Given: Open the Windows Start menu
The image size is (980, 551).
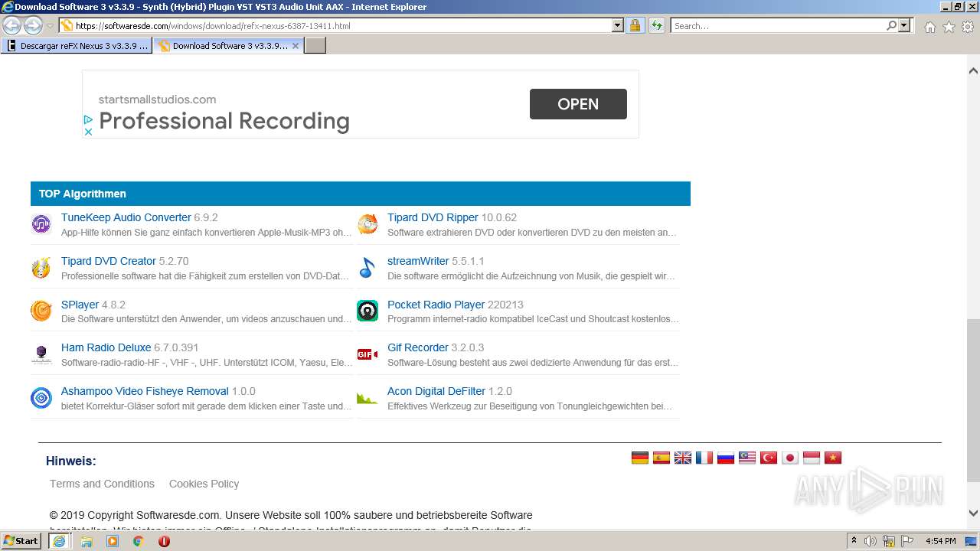Looking at the screenshot, I should [x=21, y=541].
